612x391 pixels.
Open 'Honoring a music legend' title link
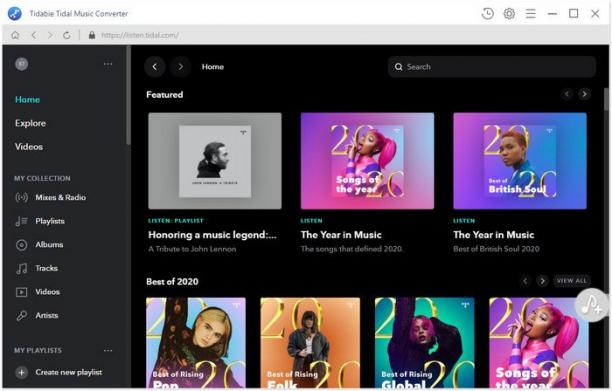click(x=212, y=235)
